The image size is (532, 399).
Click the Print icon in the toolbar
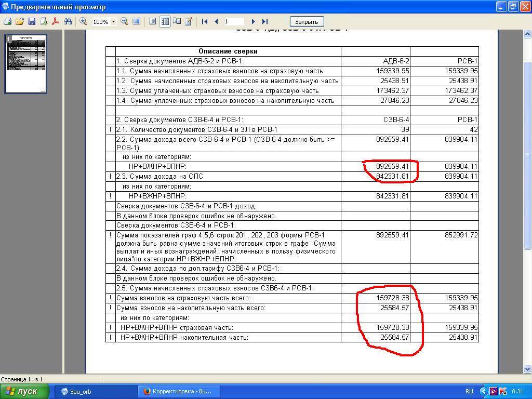[x=8, y=21]
